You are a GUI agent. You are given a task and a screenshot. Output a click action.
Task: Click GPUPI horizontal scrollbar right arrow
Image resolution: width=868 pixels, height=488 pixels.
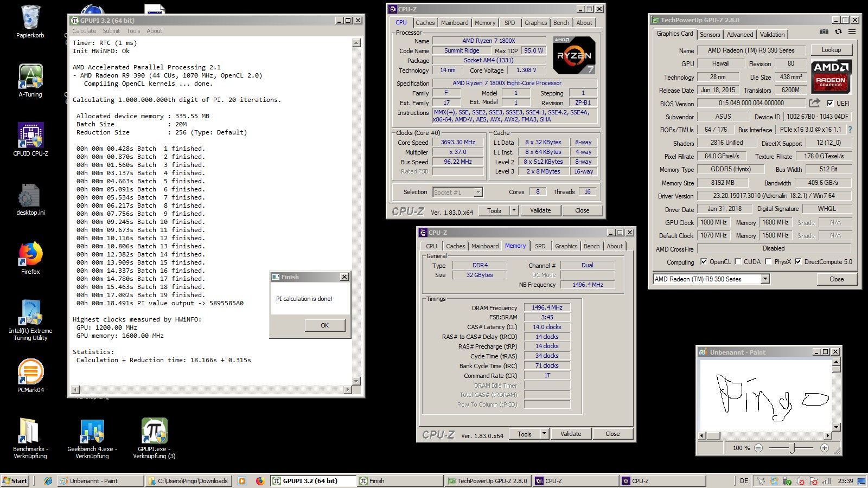[347, 389]
